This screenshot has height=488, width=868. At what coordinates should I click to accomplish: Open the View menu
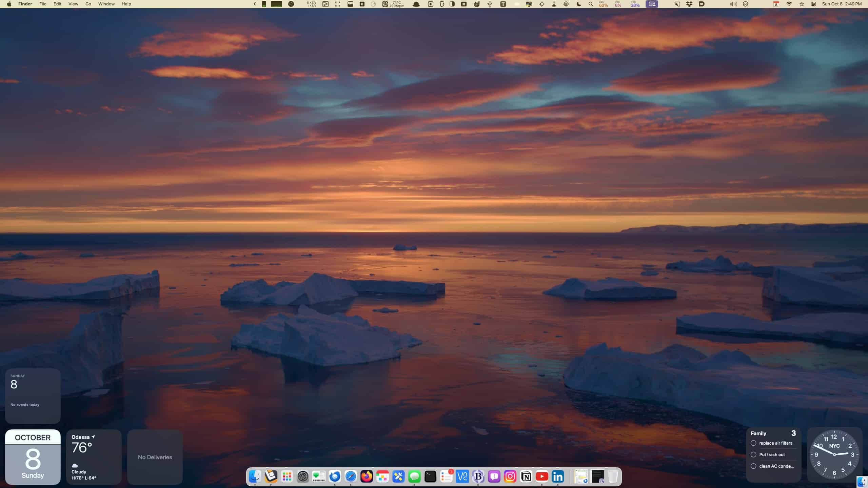[73, 4]
